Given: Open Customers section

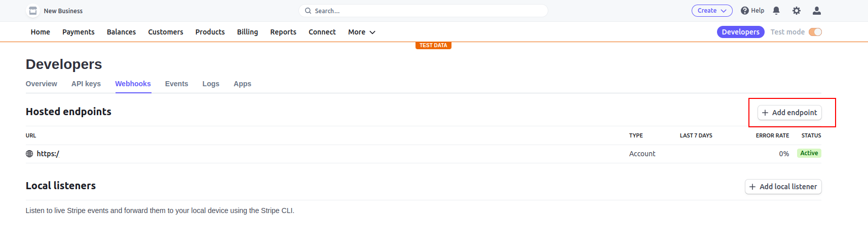Looking at the screenshot, I should (x=166, y=32).
